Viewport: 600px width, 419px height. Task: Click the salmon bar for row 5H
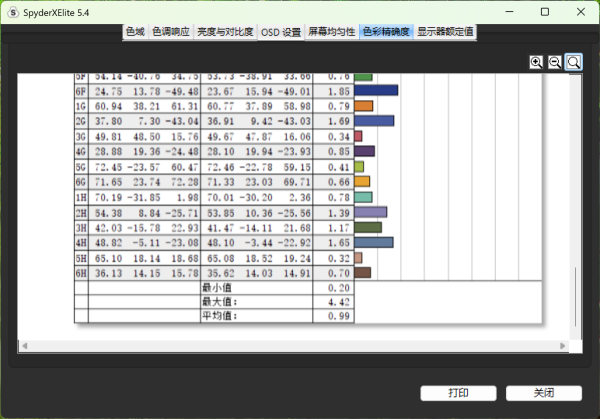point(358,258)
